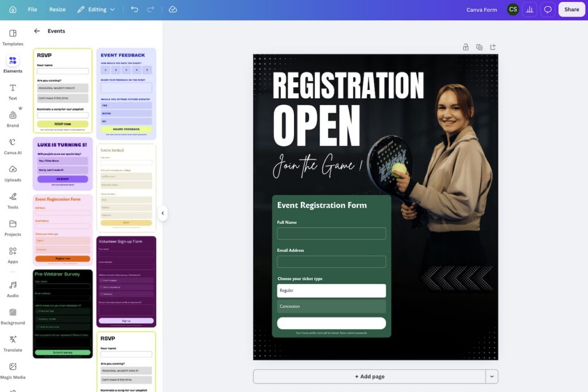Open the Tools panel
This screenshot has width=588, height=392.
click(x=13, y=201)
